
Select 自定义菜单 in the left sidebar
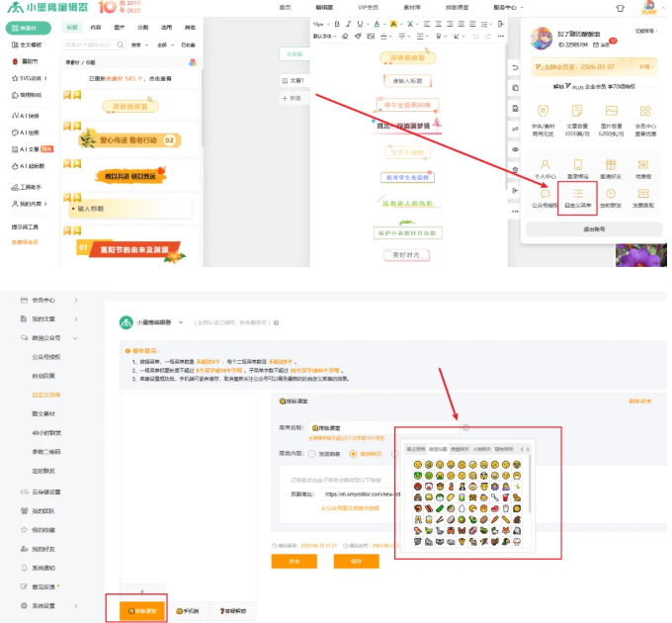pos(44,395)
